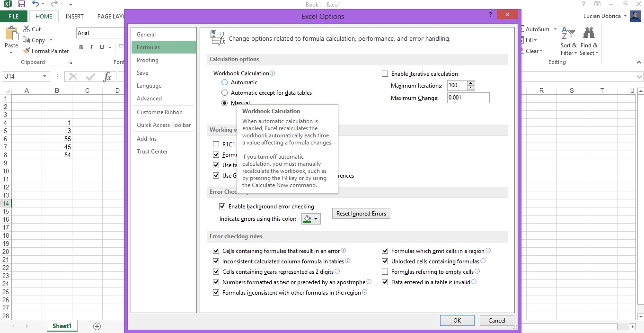This screenshot has width=644, height=333.
Task: Click info icon next to Formulas which omit cells
Action: click(488, 251)
